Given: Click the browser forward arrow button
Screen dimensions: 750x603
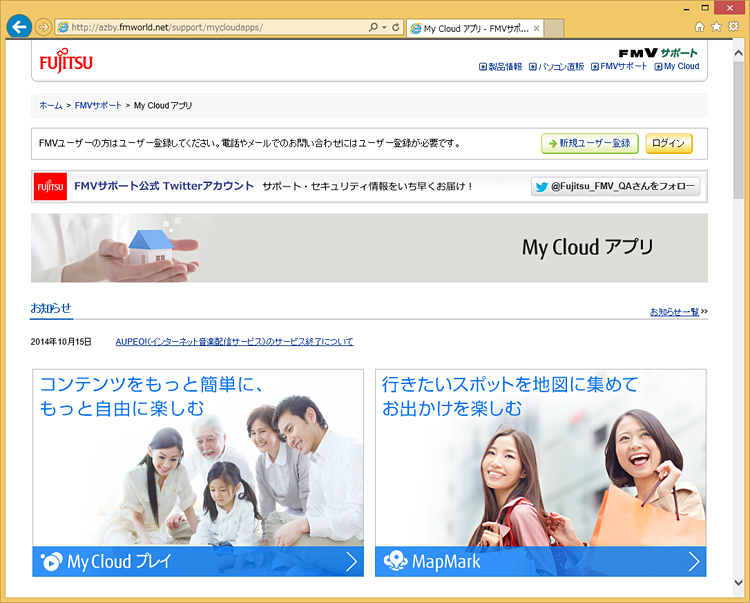Looking at the screenshot, I should coord(43,27).
